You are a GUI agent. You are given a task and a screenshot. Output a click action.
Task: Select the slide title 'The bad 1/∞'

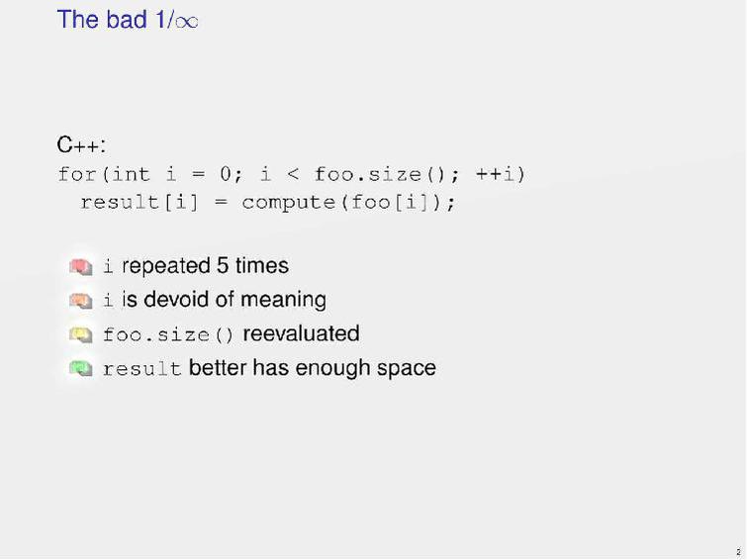click(128, 20)
